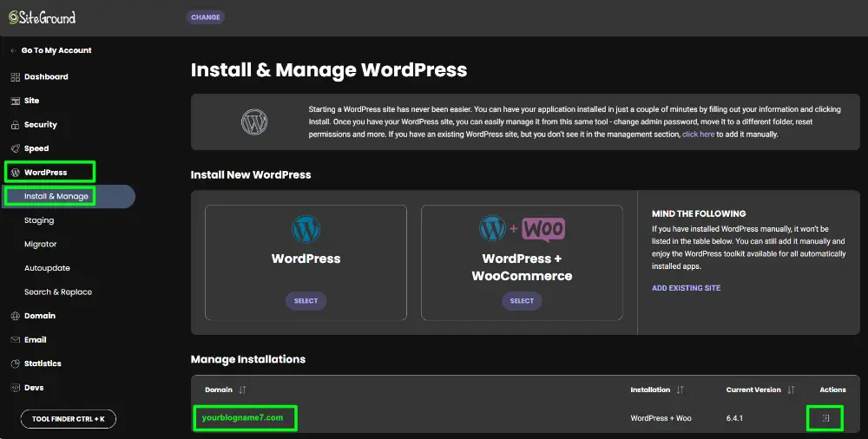Go to Migrator tool
Screen dimensions: 868x439
tap(41, 245)
